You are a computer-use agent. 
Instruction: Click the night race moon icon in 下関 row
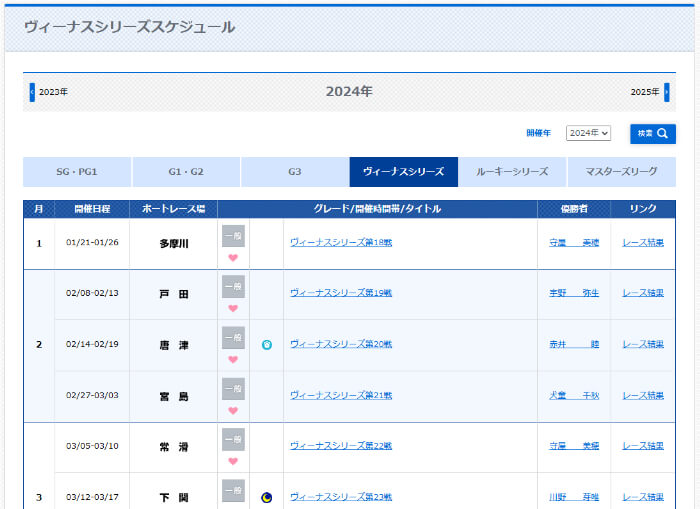point(266,497)
